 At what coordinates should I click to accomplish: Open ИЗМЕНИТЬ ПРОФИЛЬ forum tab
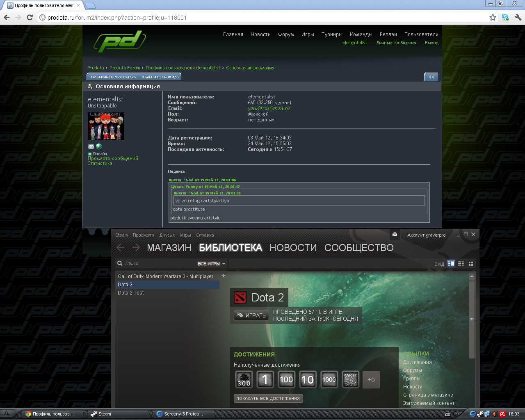160,77
